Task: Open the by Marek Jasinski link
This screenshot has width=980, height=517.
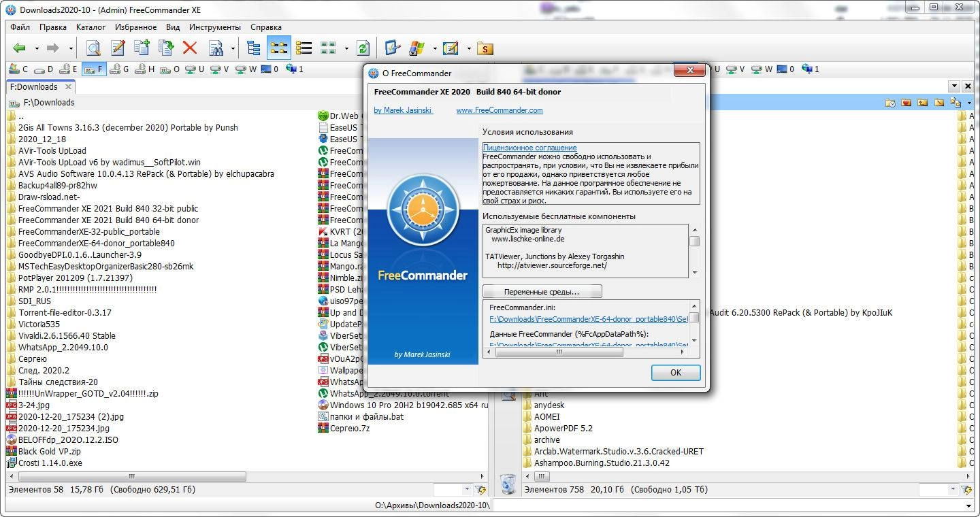Action: [403, 110]
